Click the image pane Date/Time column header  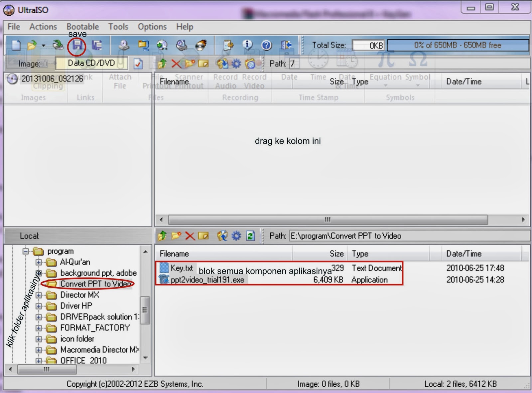click(481, 82)
